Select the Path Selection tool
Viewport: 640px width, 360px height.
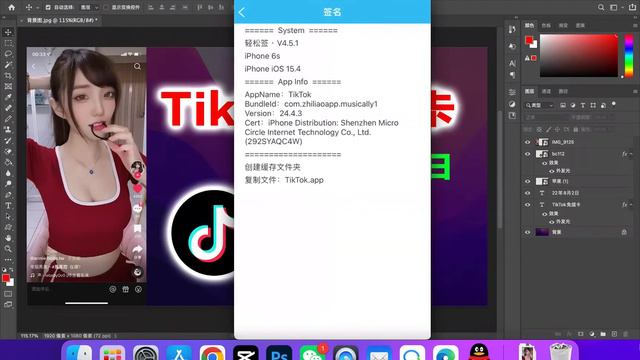point(8,216)
